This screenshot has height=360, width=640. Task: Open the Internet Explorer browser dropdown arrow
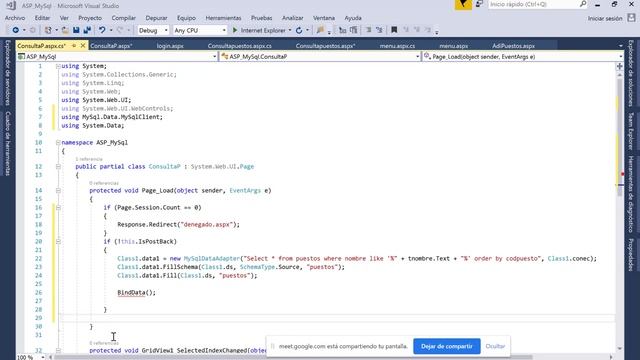pos(290,30)
